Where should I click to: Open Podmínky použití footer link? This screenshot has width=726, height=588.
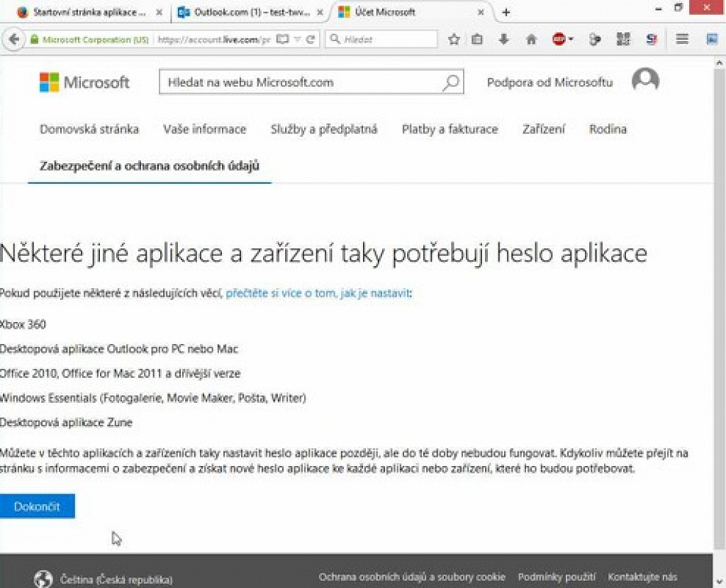(x=557, y=577)
